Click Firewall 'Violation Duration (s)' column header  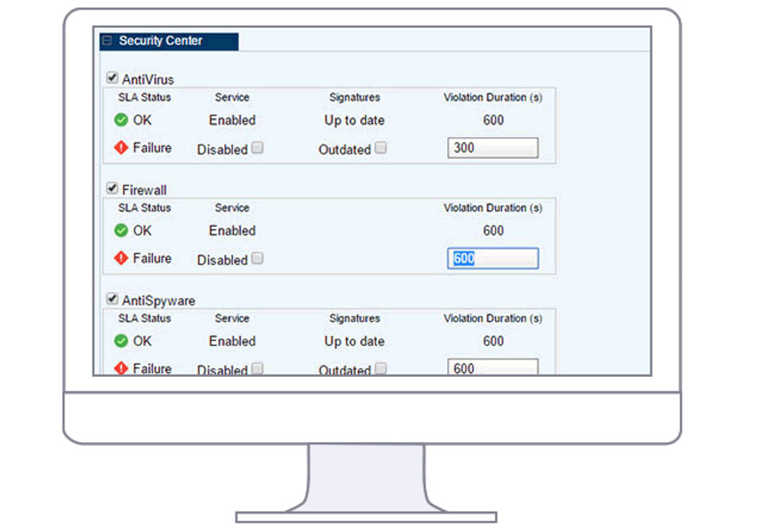pyautogui.click(x=493, y=208)
